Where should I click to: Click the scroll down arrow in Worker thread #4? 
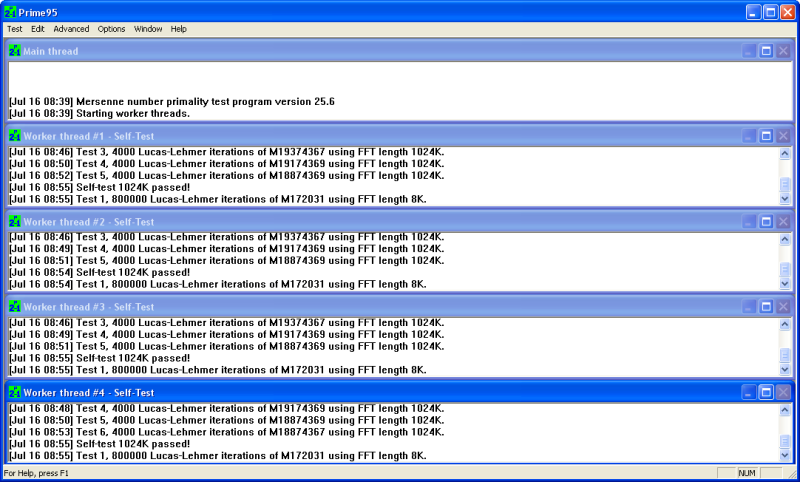pos(785,455)
